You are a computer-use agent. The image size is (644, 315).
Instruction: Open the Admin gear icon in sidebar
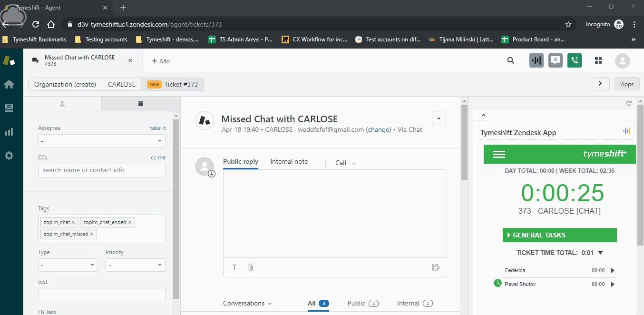tap(9, 156)
